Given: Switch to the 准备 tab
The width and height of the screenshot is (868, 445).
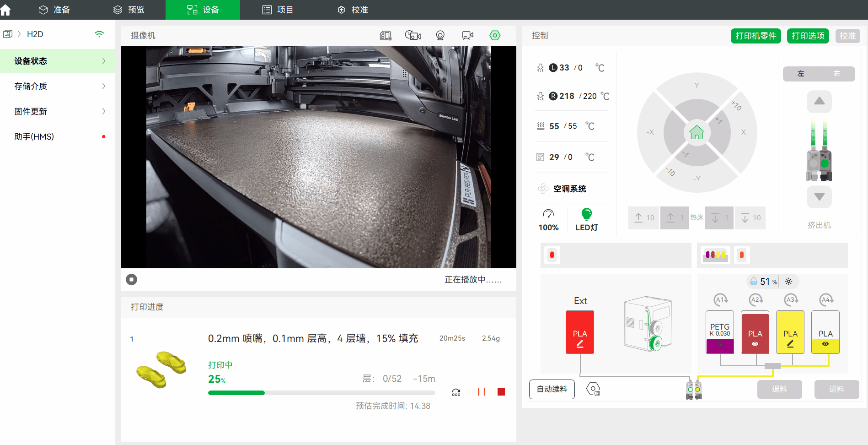Looking at the screenshot, I should tap(54, 10).
